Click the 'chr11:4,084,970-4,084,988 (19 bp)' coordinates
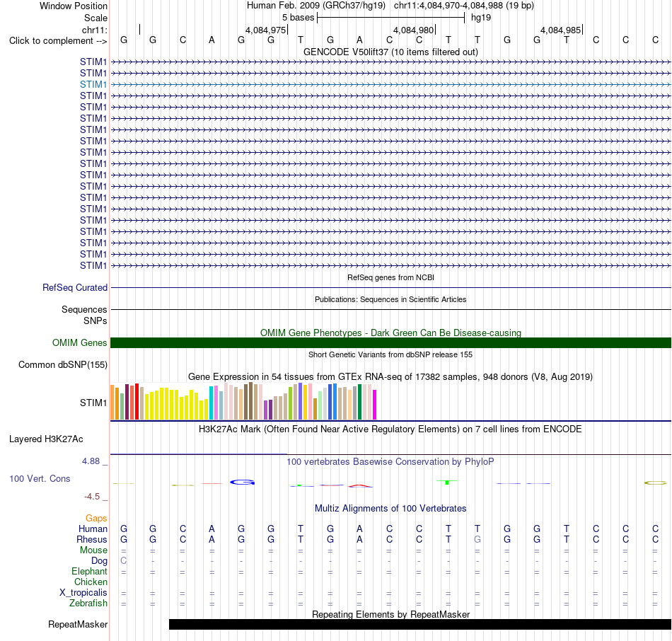This screenshot has height=641, width=672. [x=464, y=6]
